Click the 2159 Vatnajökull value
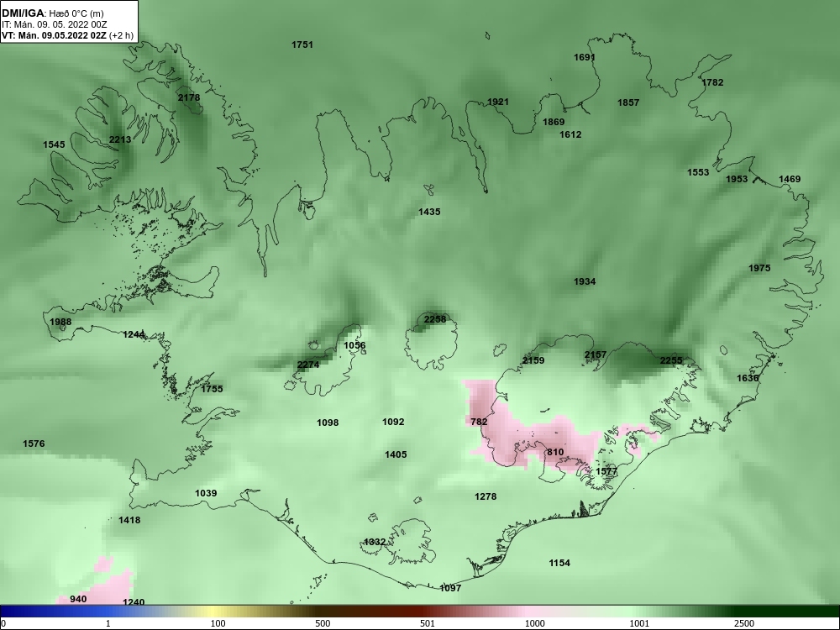 (533, 360)
